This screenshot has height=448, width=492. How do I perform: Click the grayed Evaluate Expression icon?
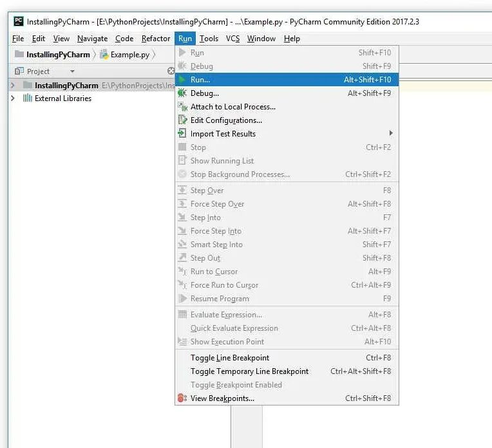coord(182,315)
